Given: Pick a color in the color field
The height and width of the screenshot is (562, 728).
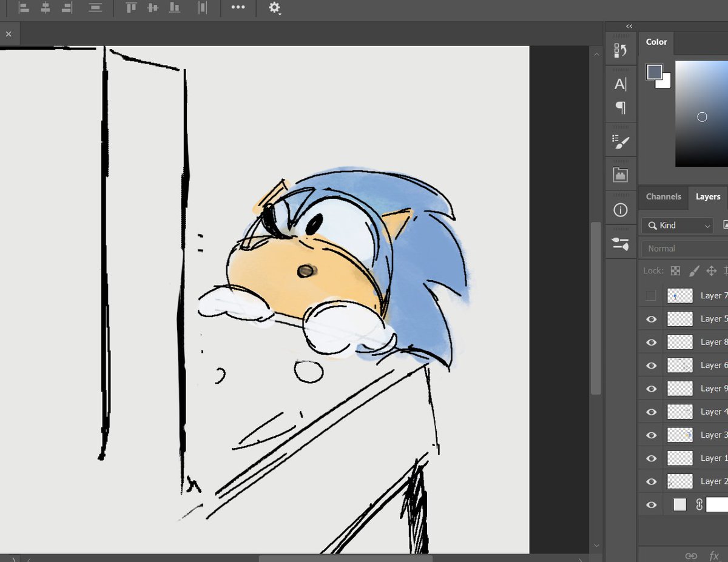Looking at the screenshot, I should point(702,113).
